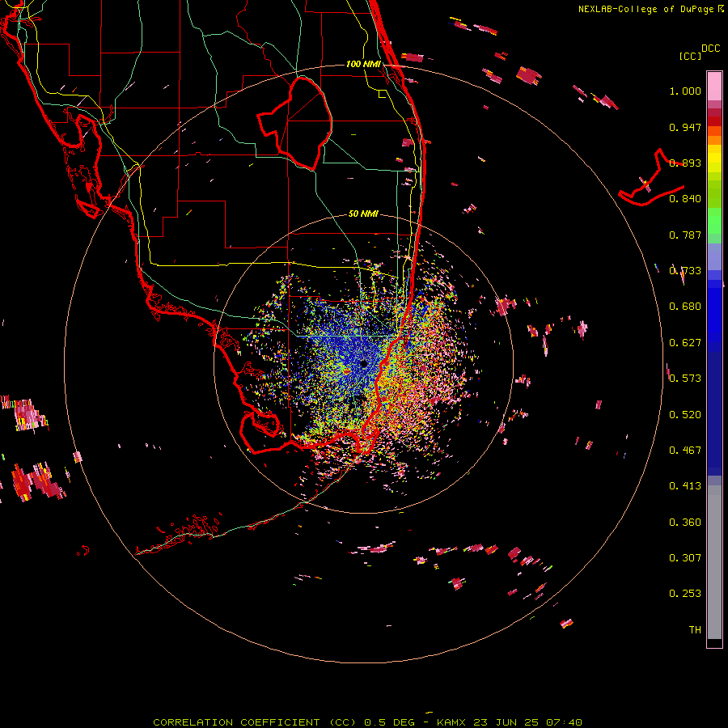This screenshot has height=728, width=728.
Task: Click the 0.893 scale value
Action: point(685,163)
